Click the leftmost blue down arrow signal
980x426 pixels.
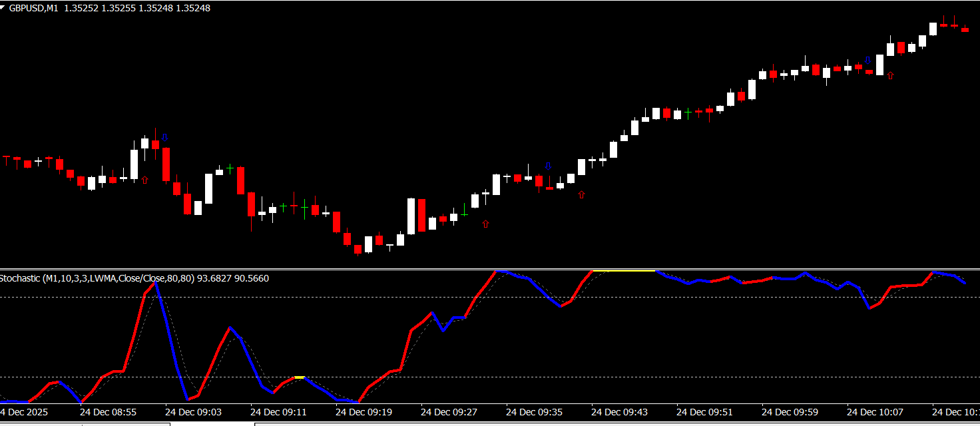(164, 137)
